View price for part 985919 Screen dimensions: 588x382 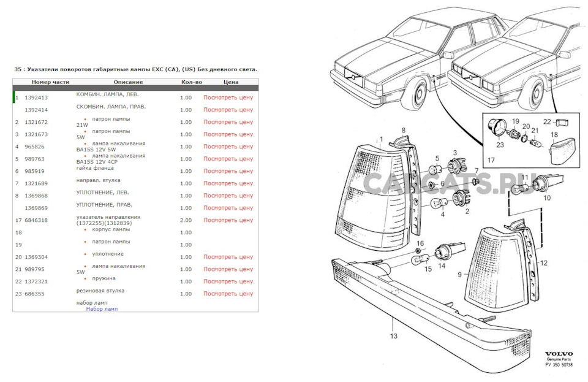pyautogui.click(x=228, y=171)
